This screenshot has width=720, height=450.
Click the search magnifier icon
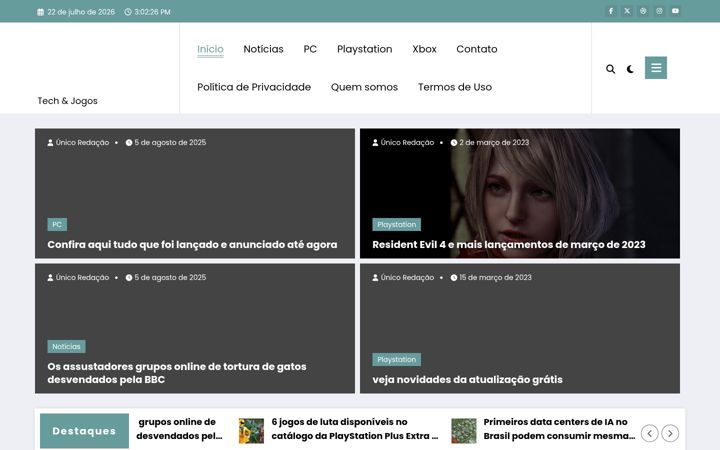(610, 69)
